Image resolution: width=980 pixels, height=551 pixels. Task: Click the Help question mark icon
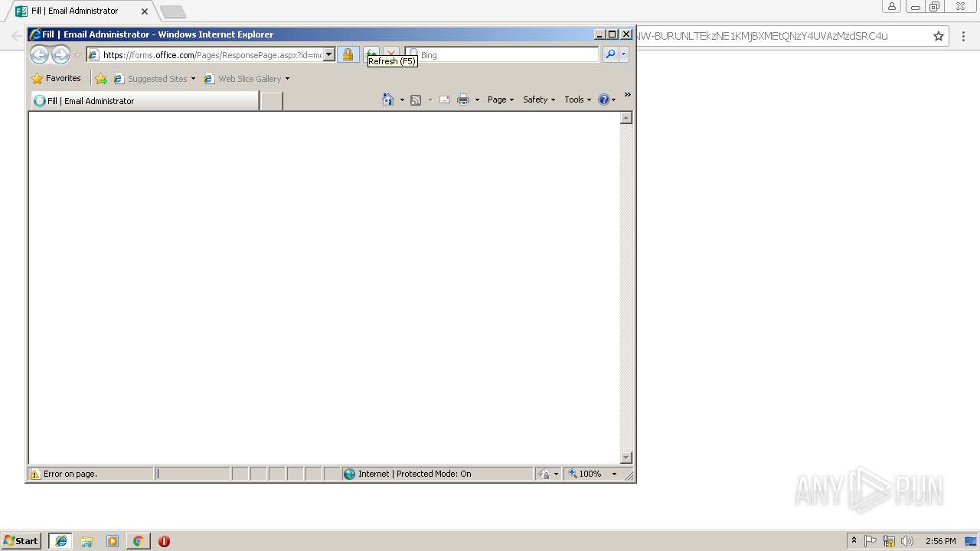tap(603, 99)
